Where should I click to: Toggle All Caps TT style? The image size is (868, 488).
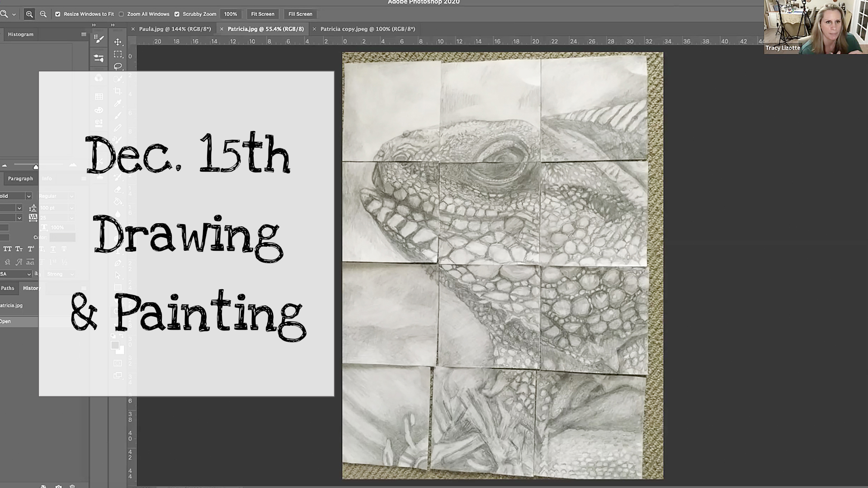(x=8, y=249)
